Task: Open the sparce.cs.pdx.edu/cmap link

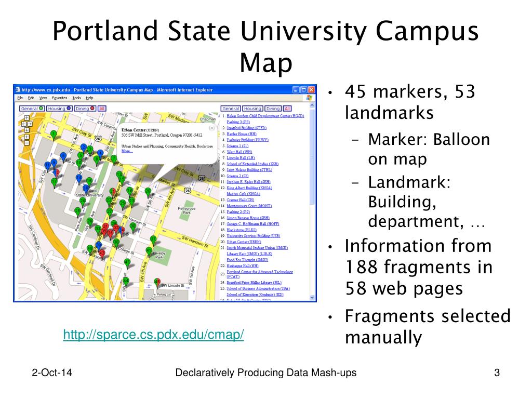Action: click(x=153, y=335)
